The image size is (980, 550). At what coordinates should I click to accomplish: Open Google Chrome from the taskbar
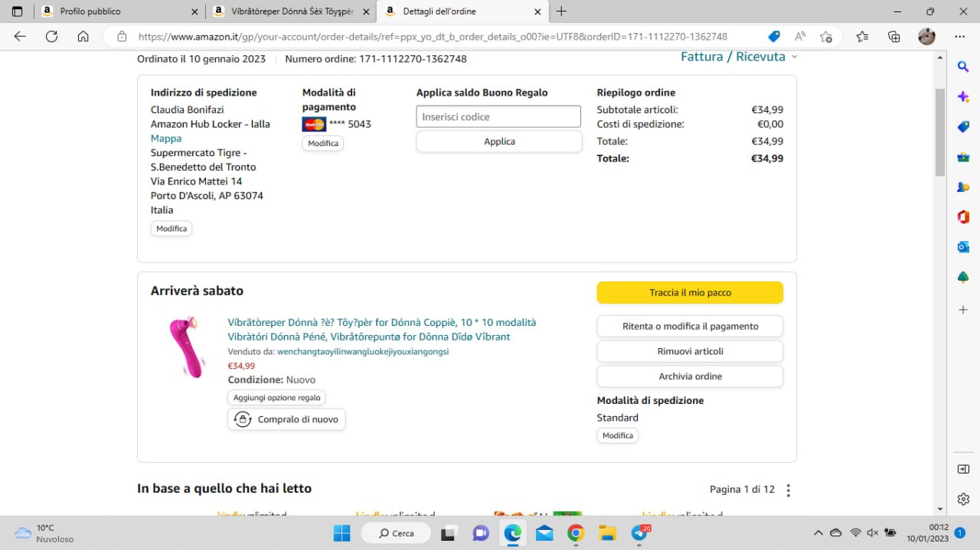pyautogui.click(x=576, y=533)
